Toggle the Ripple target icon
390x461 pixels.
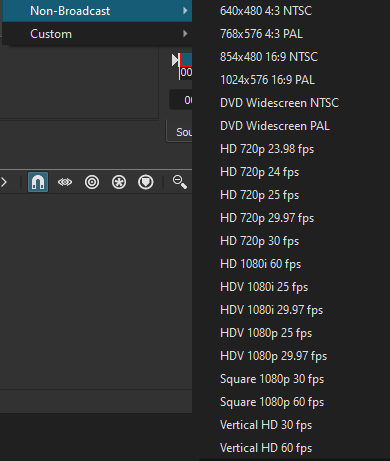92,182
